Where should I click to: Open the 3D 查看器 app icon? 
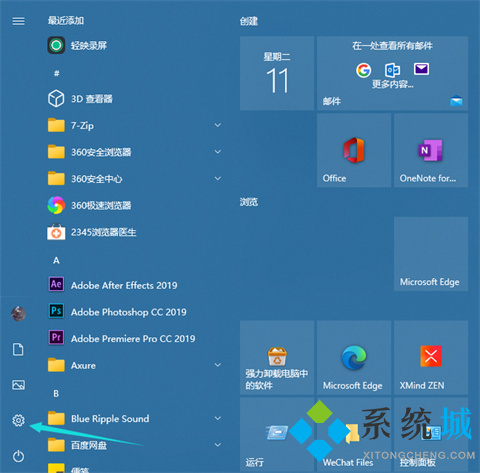tap(56, 98)
